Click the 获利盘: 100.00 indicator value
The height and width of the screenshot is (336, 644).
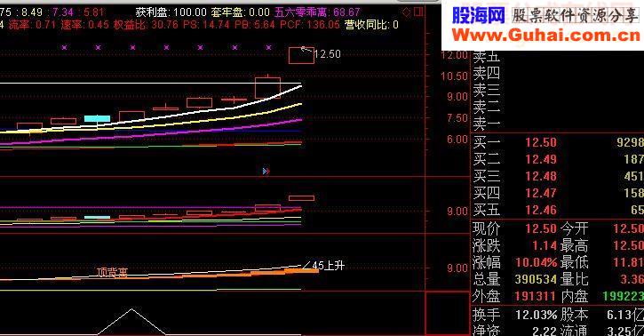point(171,12)
